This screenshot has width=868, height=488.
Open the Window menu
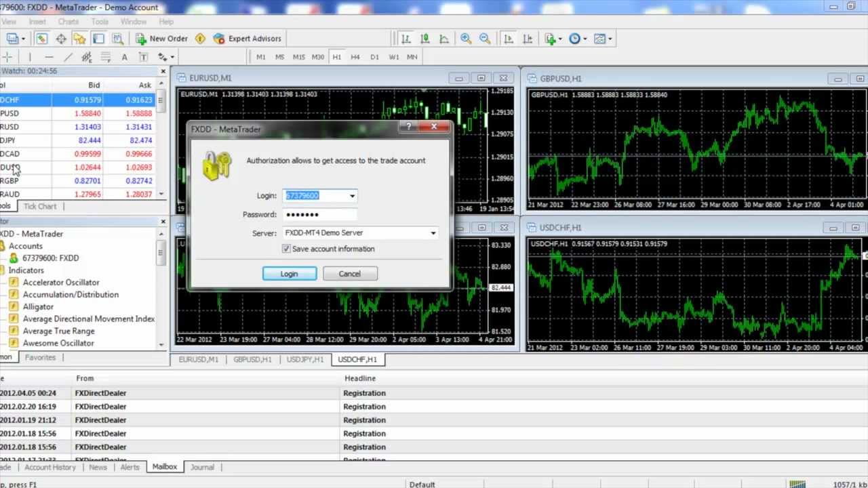click(134, 22)
